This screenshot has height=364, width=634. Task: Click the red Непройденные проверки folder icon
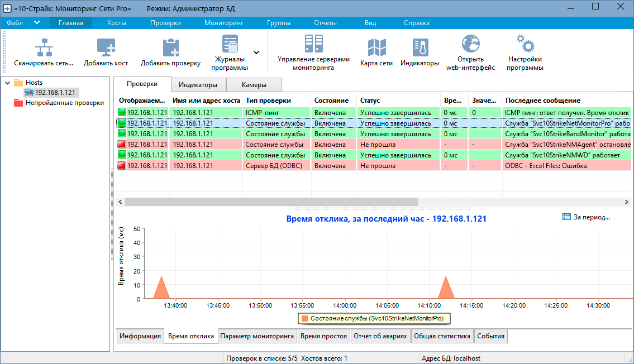pos(18,103)
